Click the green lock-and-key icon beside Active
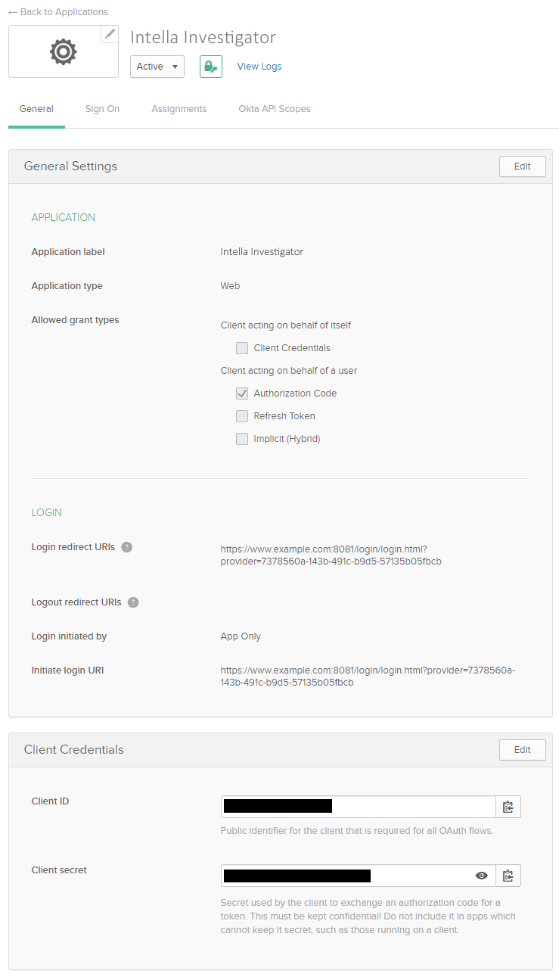The height and width of the screenshot is (980, 559). tap(210, 67)
